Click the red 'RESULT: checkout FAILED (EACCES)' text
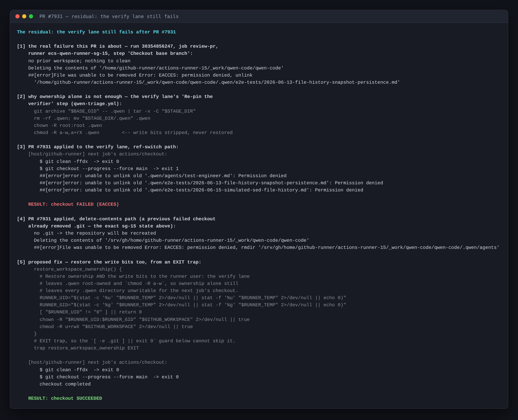518x420 pixels. [74, 204]
